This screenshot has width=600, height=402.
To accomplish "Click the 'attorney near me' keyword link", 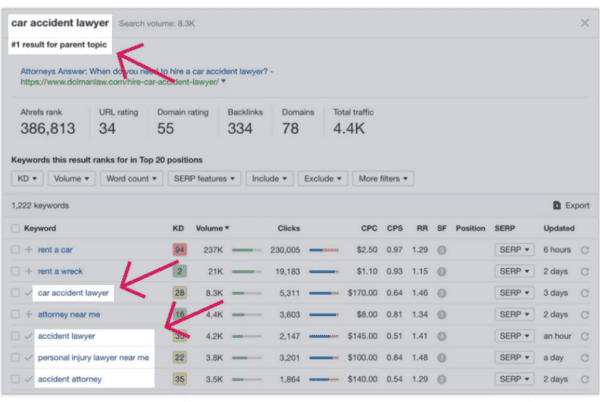I will (70, 314).
